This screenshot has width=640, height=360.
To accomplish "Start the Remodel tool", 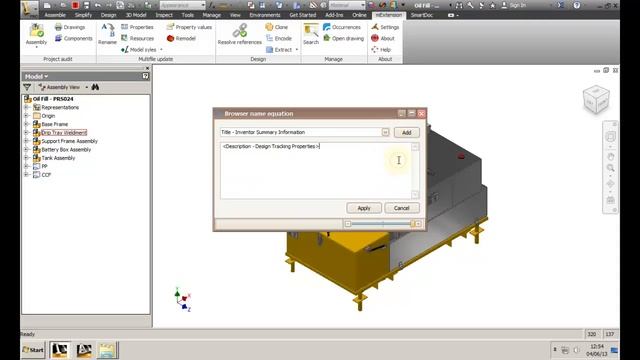I will (181, 38).
